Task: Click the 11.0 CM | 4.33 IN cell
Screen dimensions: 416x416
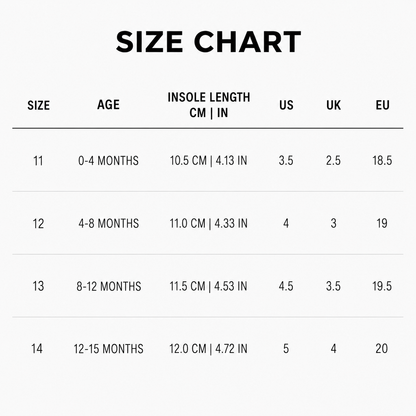Action: pyautogui.click(x=209, y=223)
